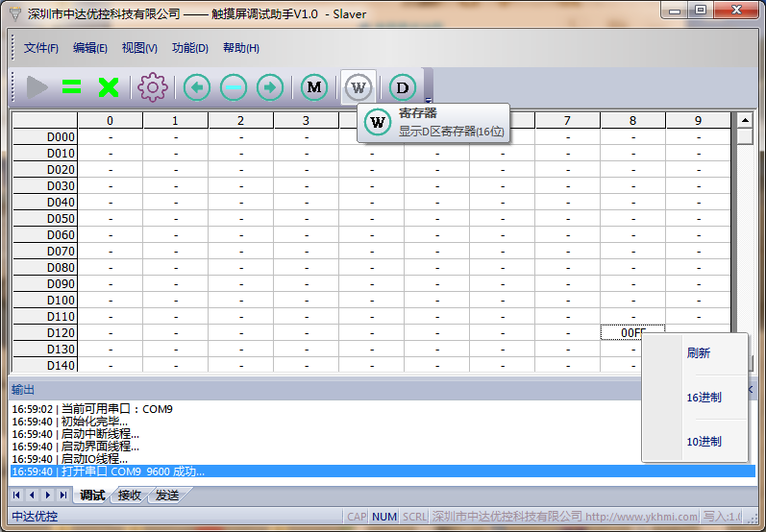Click the minus circle icon in toolbar
This screenshot has width=766, height=532.
(234, 88)
